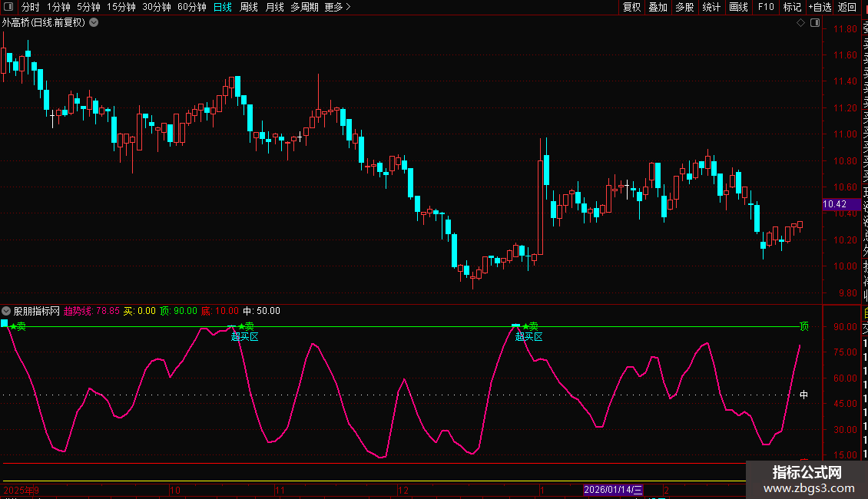Click the first ★卖 signal at far left
The image size is (868, 499).
click(x=18, y=326)
